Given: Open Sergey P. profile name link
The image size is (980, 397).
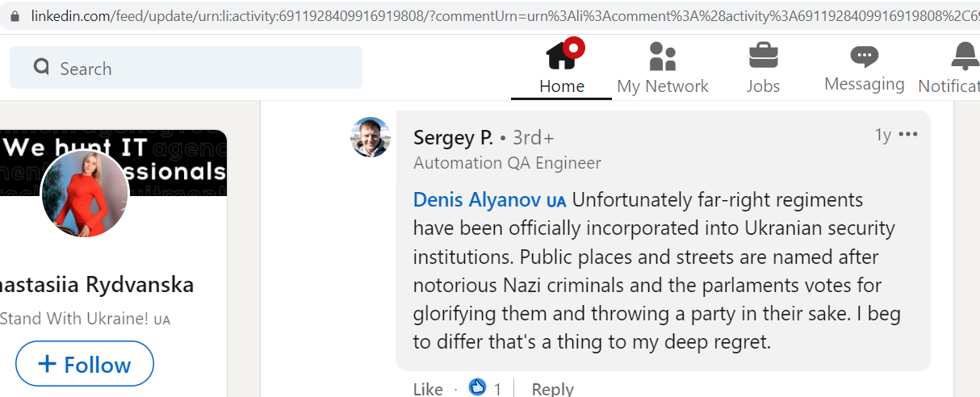Looking at the screenshot, I should point(453,137).
